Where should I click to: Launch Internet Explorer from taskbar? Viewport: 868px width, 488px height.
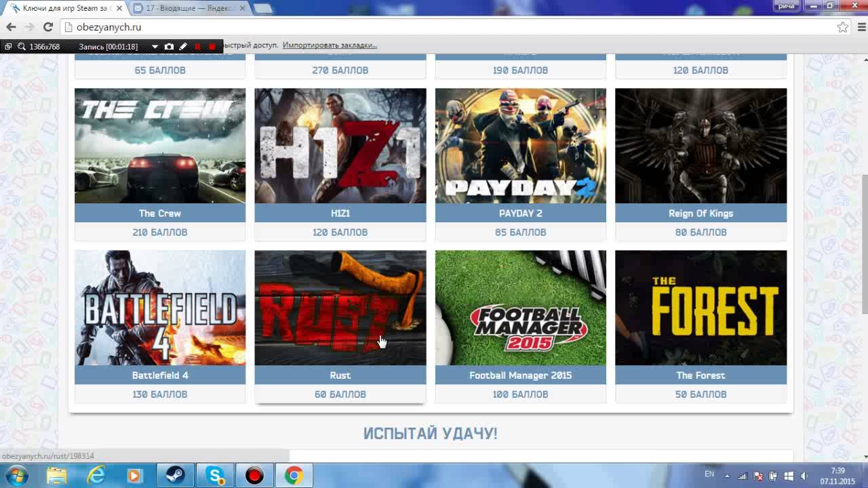point(96,476)
